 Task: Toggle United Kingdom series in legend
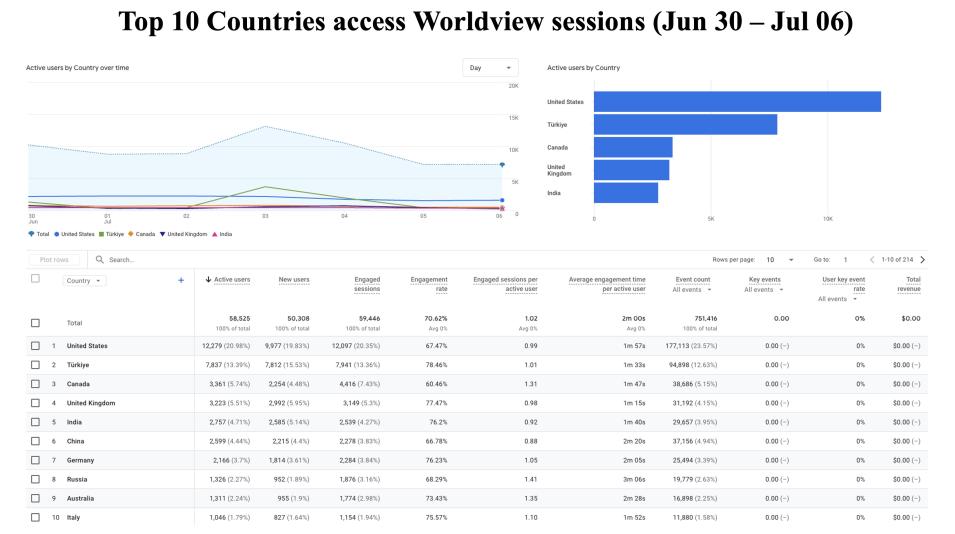coord(183,234)
